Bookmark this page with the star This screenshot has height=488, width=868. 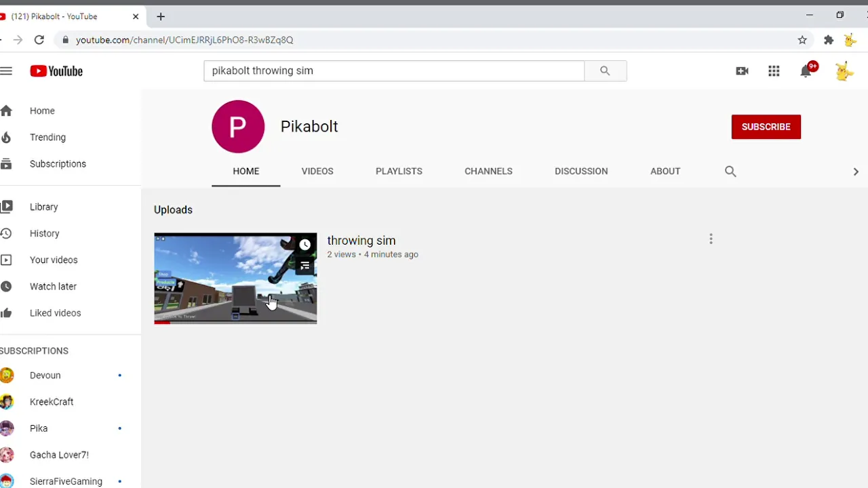(x=802, y=40)
